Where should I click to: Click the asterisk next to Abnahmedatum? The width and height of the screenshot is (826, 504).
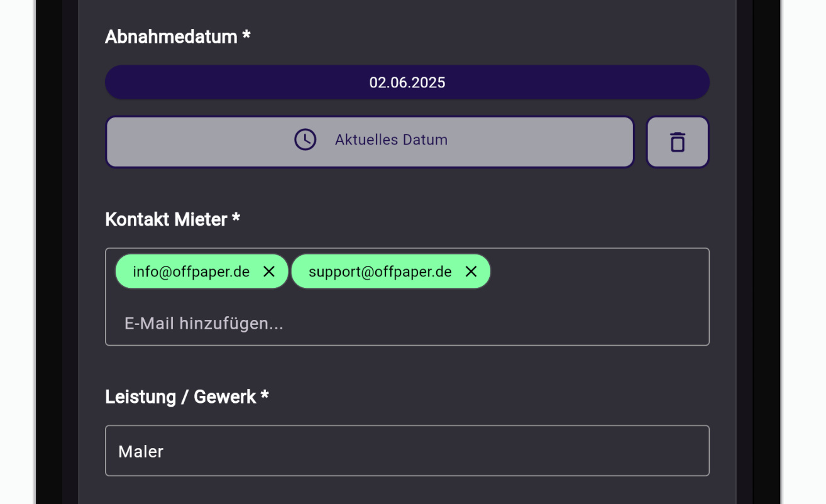tap(246, 36)
